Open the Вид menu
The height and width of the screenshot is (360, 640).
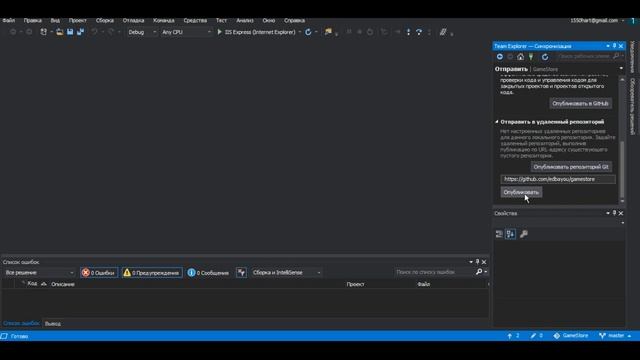pyautogui.click(x=55, y=20)
